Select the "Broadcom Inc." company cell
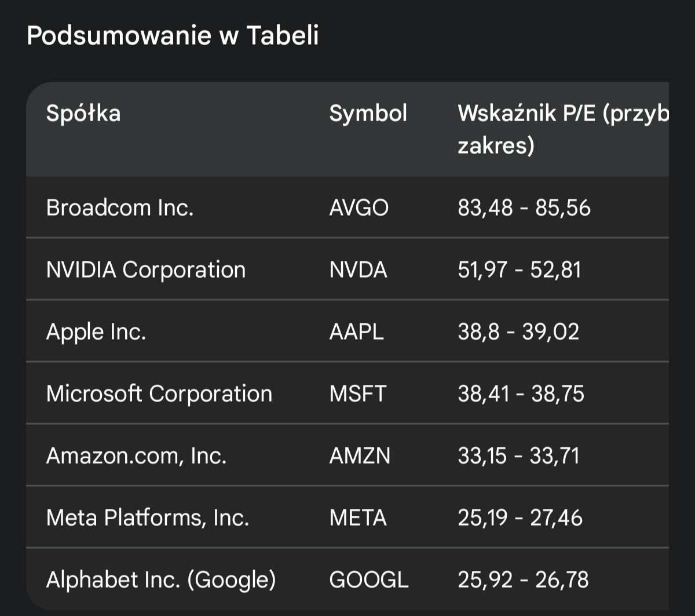Viewport: 695px width, 616px height. coord(119,207)
